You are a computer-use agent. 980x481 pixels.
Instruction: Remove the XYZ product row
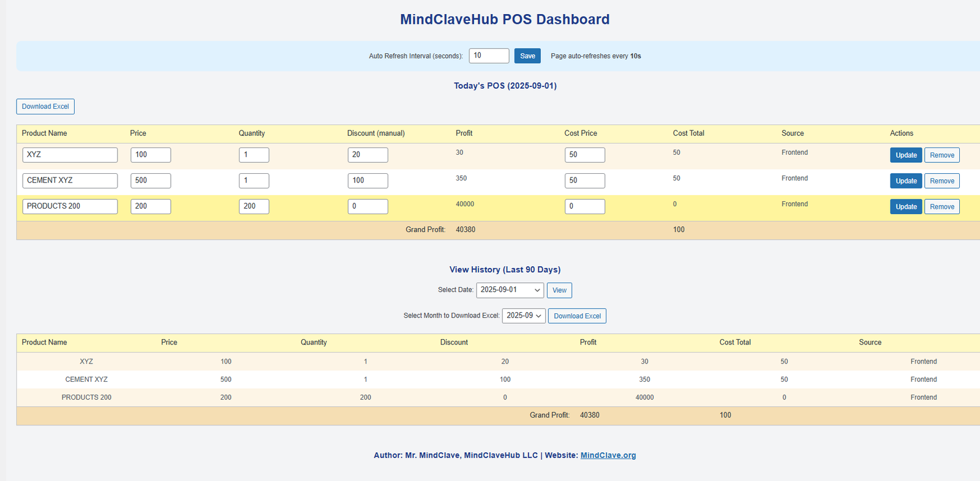point(941,155)
